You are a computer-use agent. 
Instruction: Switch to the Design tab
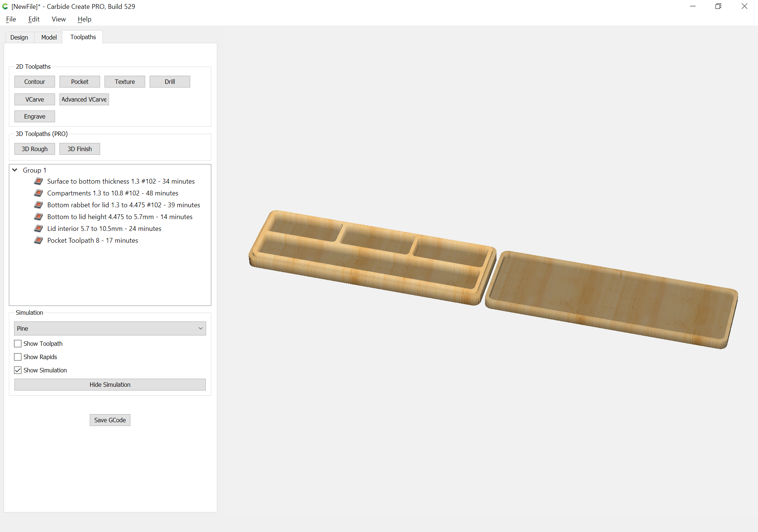pyautogui.click(x=19, y=37)
